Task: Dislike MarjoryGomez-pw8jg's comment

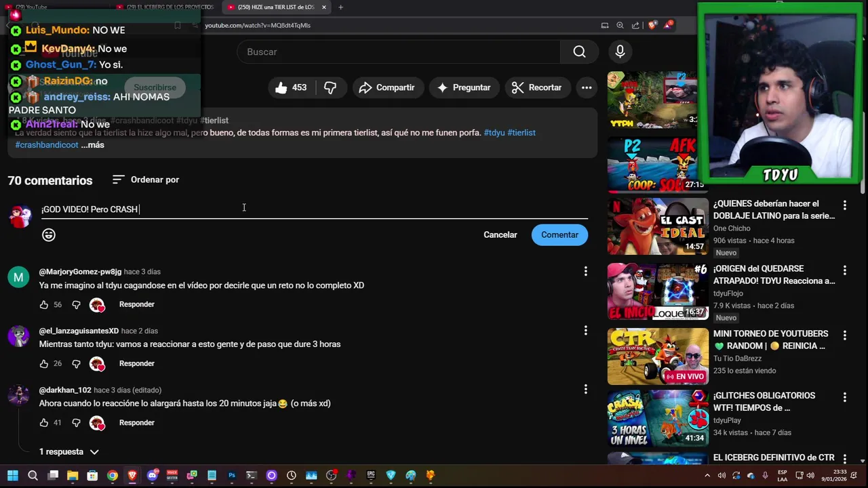Action: click(x=76, y=305)
